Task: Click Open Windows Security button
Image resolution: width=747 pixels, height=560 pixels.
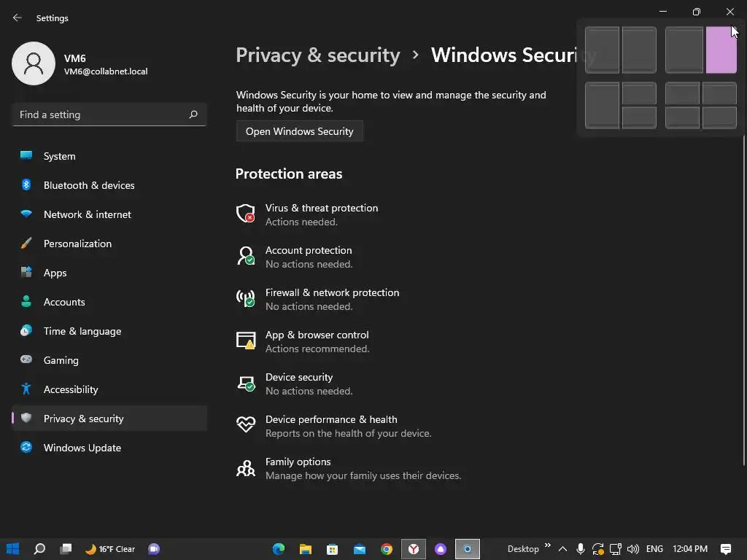Action: 300,131
